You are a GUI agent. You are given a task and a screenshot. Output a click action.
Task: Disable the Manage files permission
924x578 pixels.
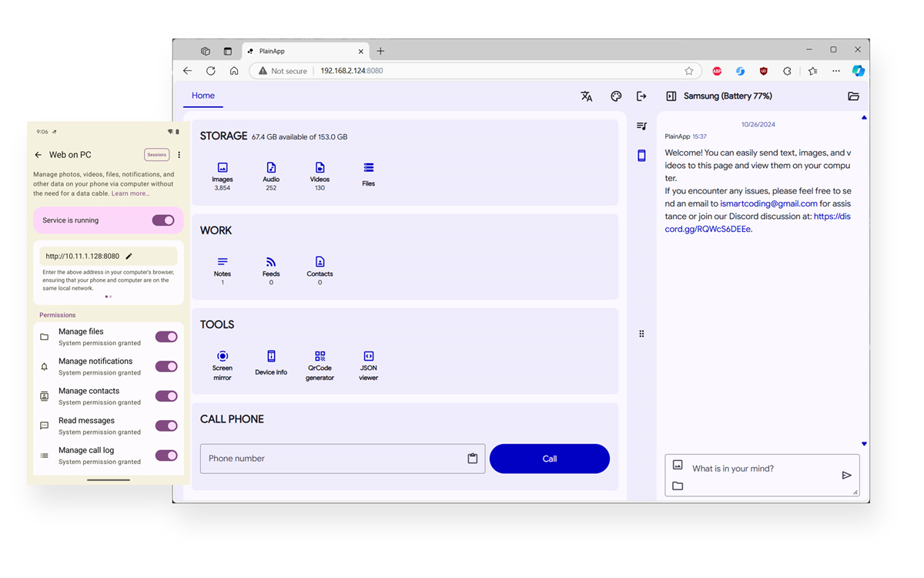point(166,337)
